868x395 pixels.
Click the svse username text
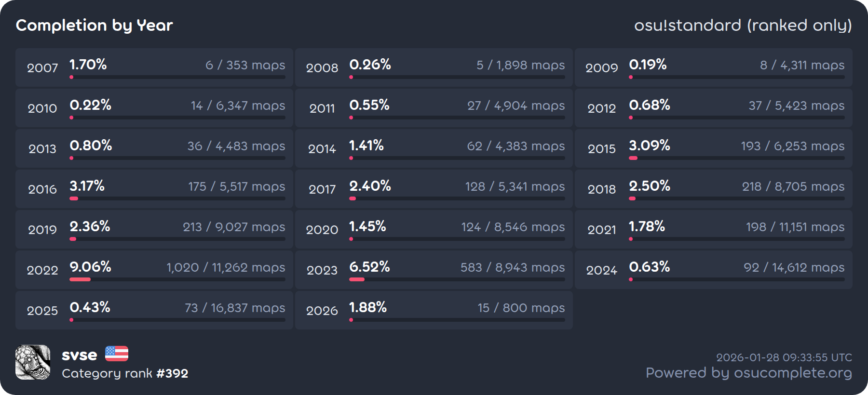tap(80, 355)
